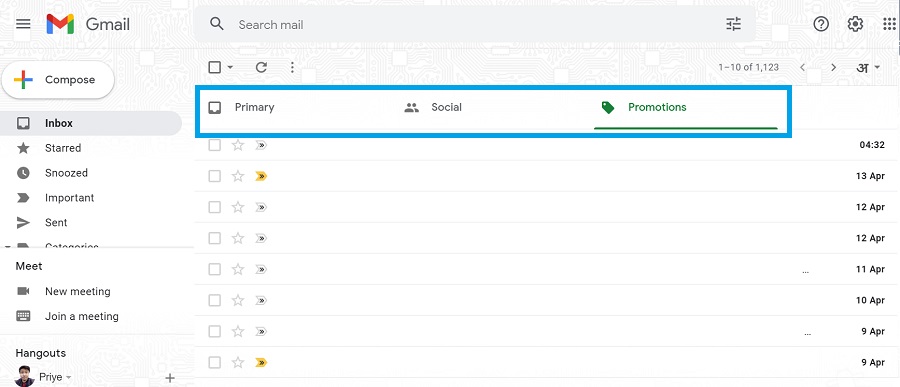The height and width of the screenshot is (387, 900).
Task: Open the email dated 04:32
Action: 547,145
